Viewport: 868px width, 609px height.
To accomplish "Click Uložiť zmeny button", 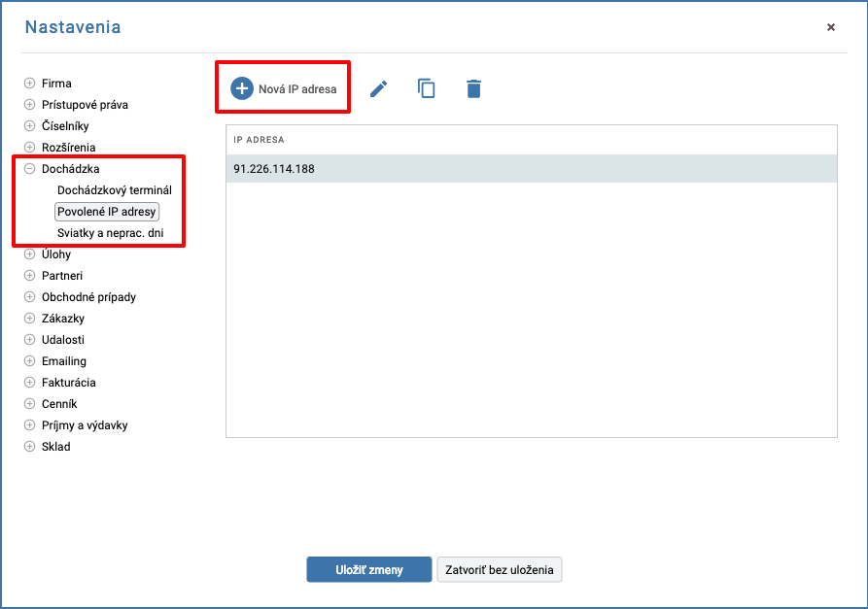I will pyautogui.click(x=369, y=570).
